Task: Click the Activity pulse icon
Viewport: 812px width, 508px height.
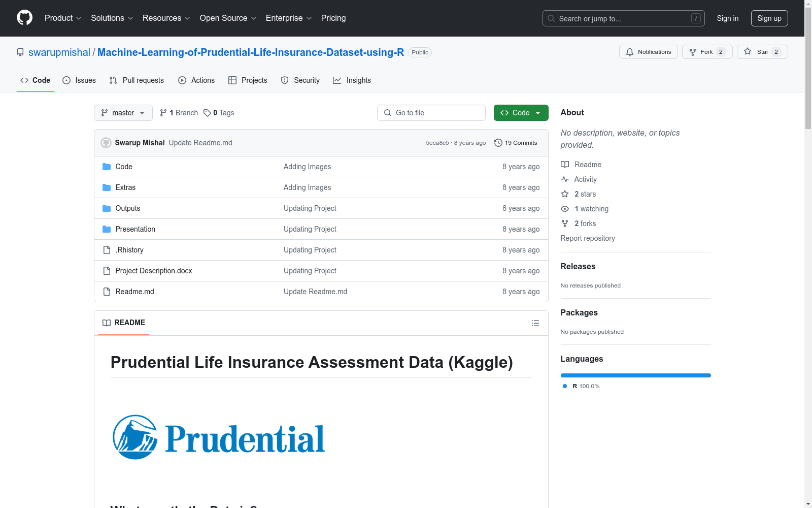Action: [565, 179]
